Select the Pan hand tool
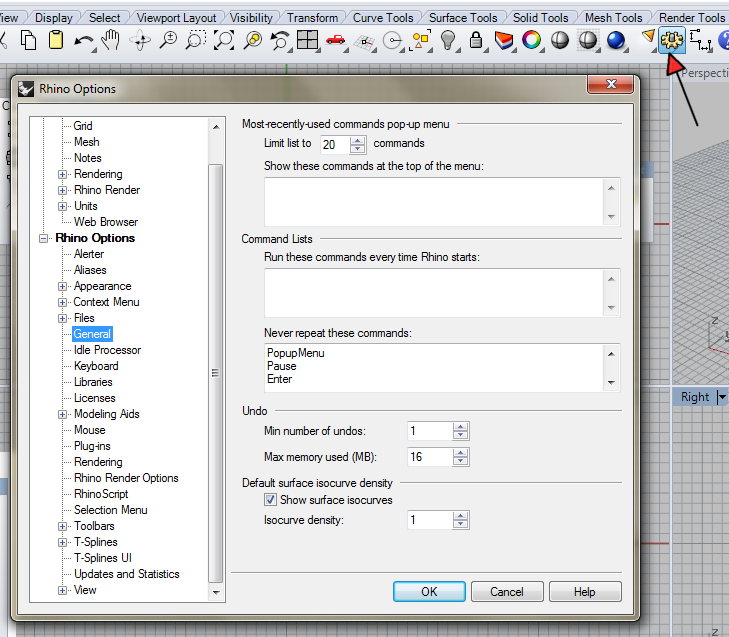 [x=111, y=41]
